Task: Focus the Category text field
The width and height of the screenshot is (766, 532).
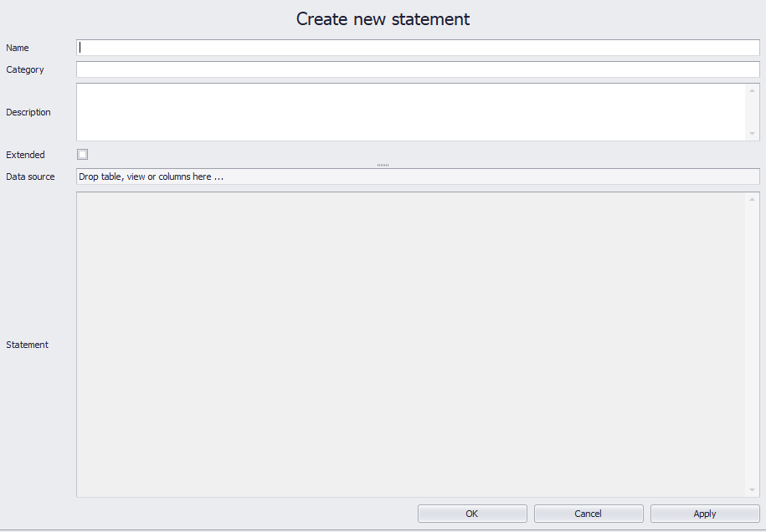Action: pos(418,69)
